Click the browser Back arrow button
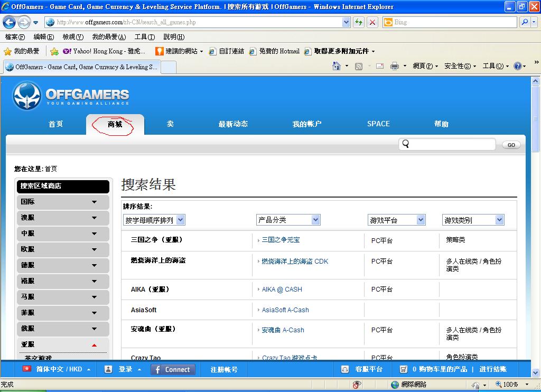 point(9,22)
